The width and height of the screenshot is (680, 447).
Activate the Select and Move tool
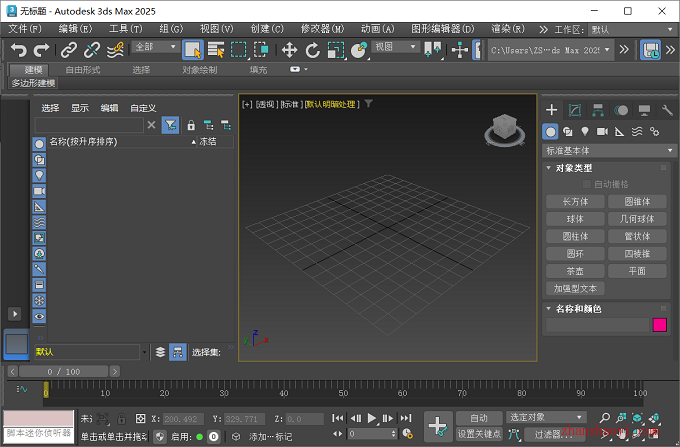(289, 50)
